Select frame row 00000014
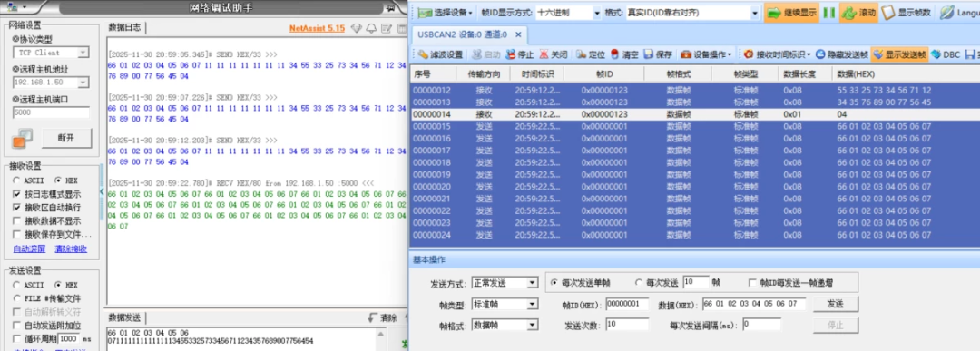The height and width of the screenshot is (351, 980). coord(695,114)
